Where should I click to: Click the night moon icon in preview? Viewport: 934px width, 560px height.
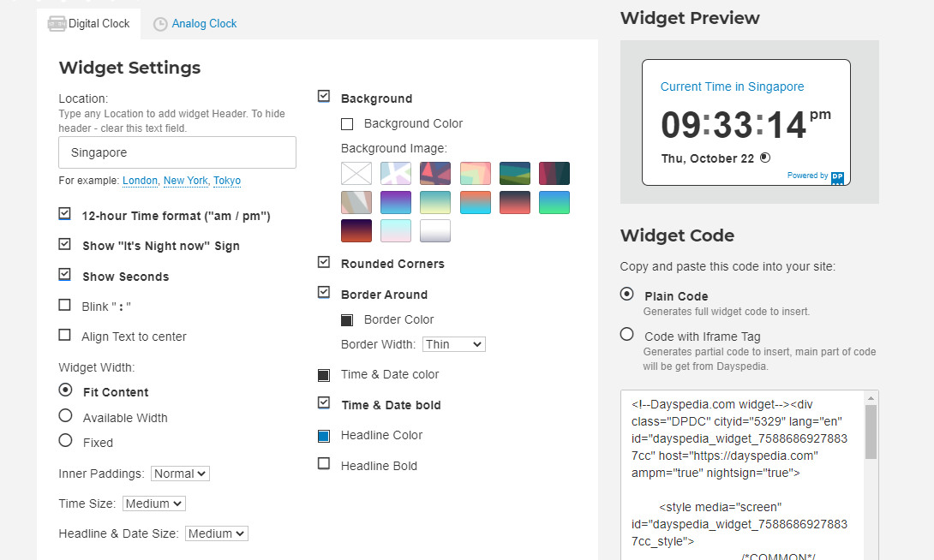coord(765,158)
